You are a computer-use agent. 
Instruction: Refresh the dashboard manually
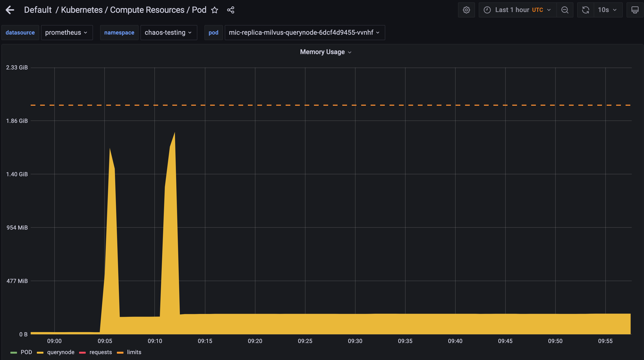(585, 10)
